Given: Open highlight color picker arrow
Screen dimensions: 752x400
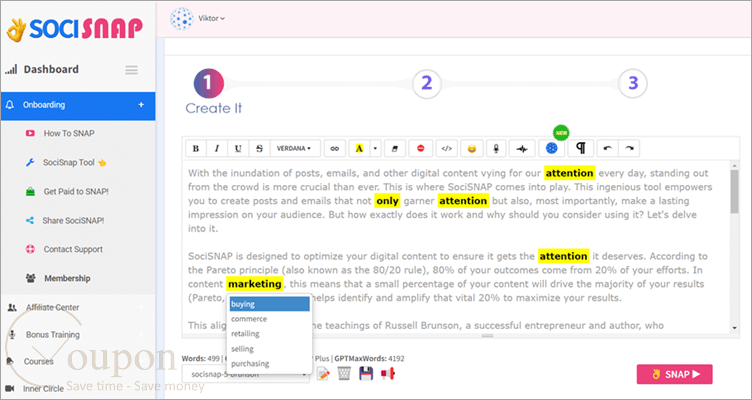Looking at the screenshot, I should [375, 149].
